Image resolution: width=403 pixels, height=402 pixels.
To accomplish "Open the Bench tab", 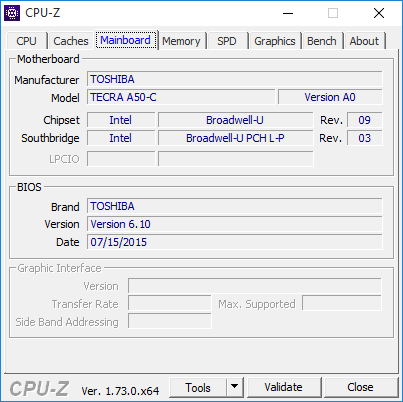I will (322, 41).
